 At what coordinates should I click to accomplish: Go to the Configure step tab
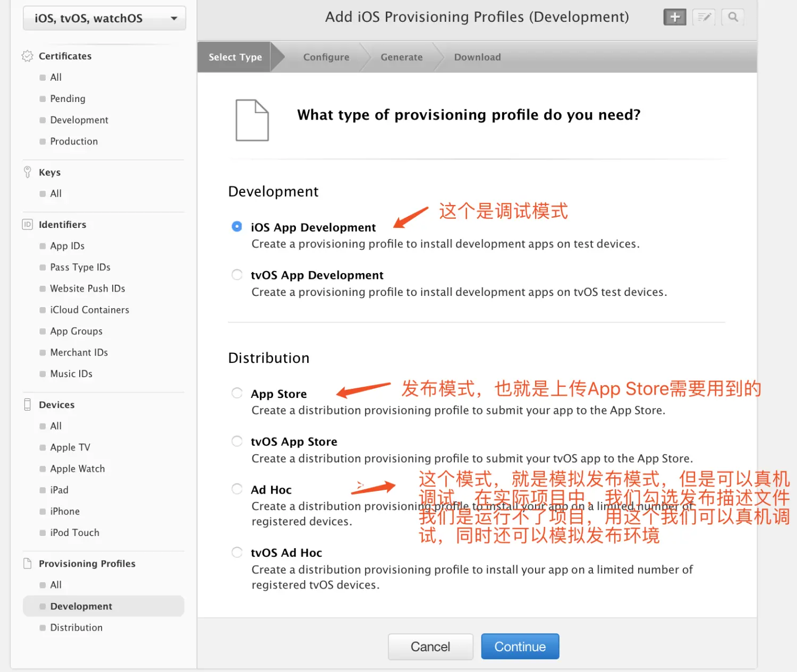tap(326, 57)
